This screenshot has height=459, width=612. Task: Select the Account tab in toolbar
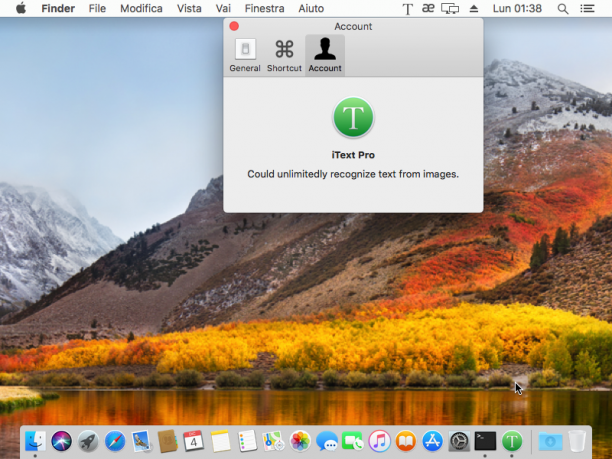tap(325, 55)
